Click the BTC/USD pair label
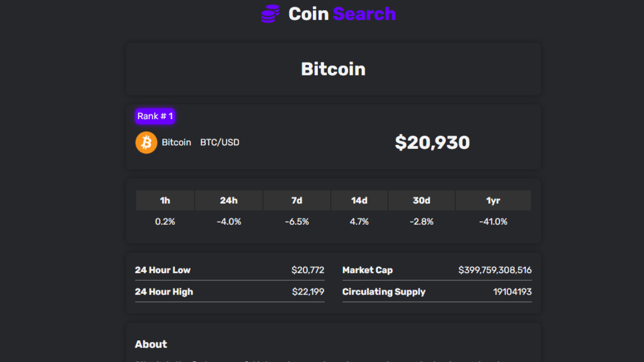Screen dimensions: 644x362 pos(220,143)
